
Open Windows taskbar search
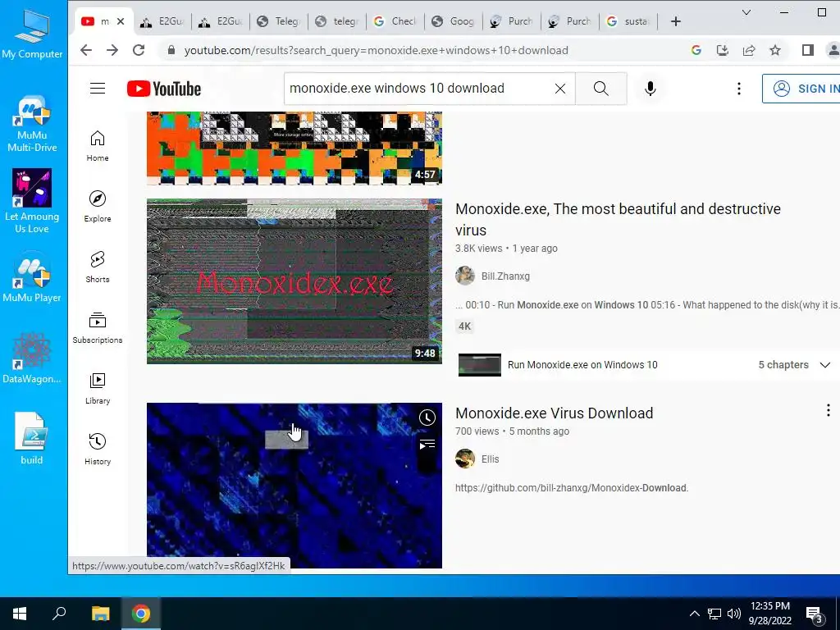click(59, 614)
